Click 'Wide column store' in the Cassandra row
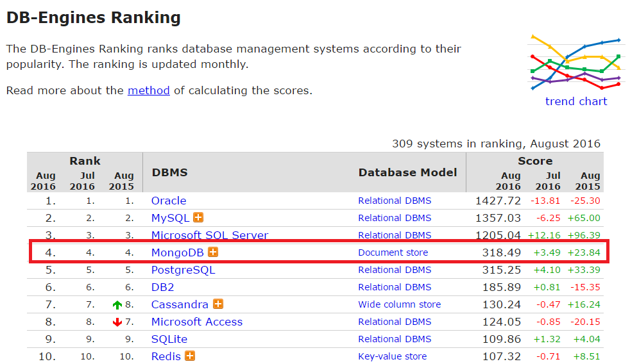The width and height of the screenshot is (630, 364). click(400, 304)
